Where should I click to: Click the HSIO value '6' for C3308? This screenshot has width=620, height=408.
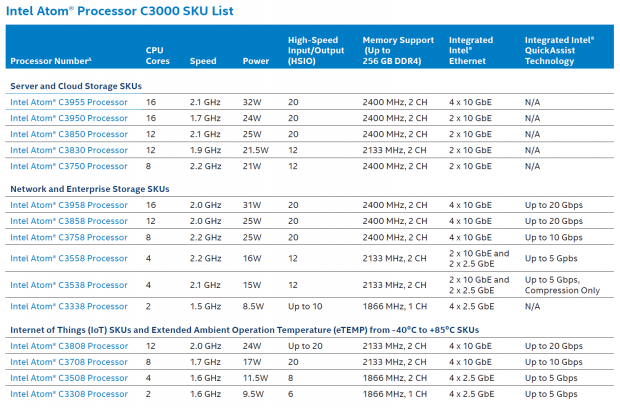coord(291,394)
